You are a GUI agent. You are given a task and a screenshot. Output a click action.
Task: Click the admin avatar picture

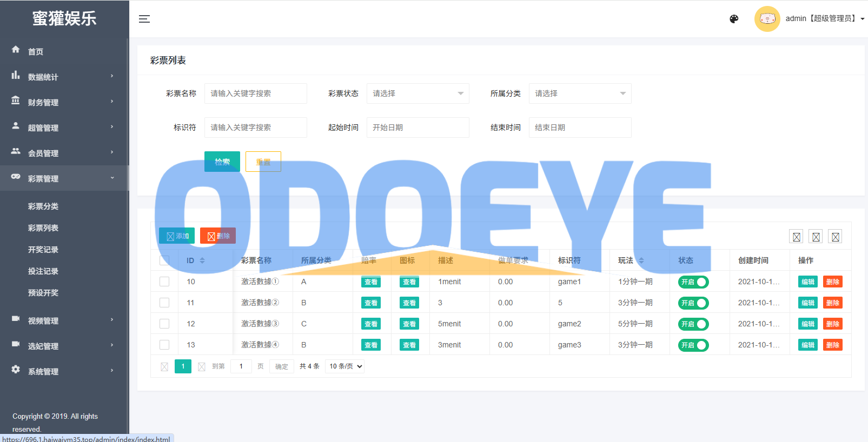(767, 19)
